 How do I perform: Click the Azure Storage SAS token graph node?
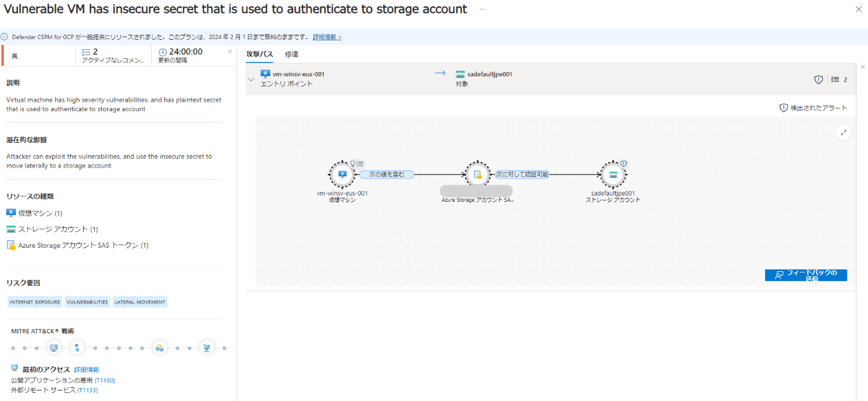click(x=477, y=174)
